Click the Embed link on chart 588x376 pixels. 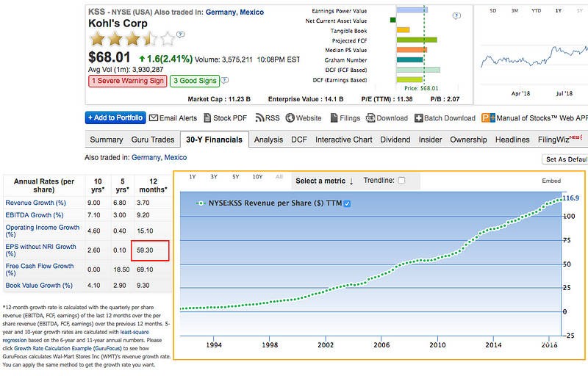[x=551, y=181]
